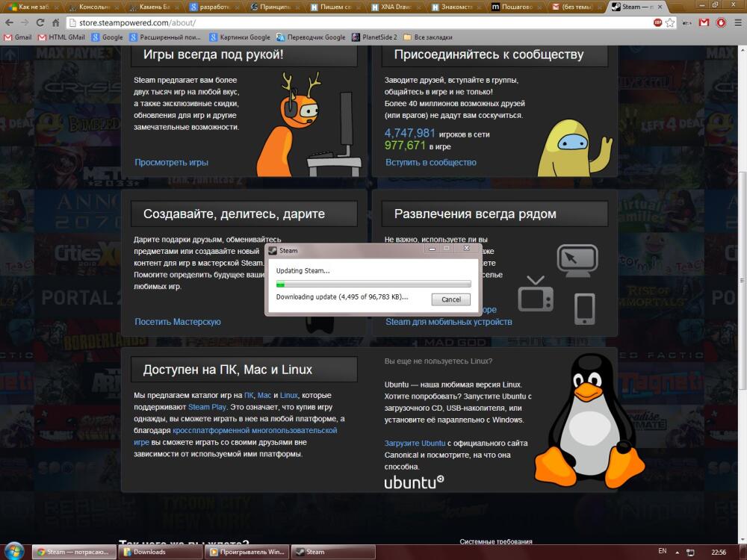
Task: Switch to Пишем св tab
Action: pyautogui.click(x=336, y=7)
